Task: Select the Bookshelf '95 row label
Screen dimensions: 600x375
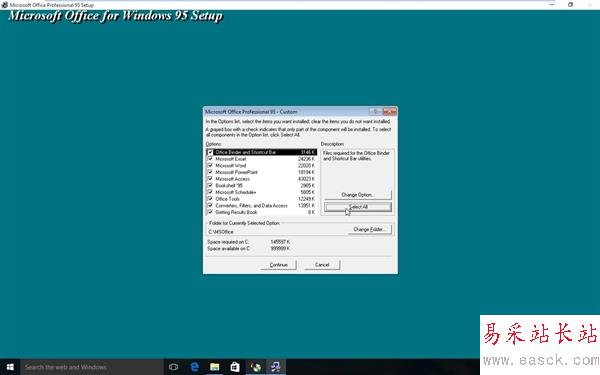Action: [229, 186]
